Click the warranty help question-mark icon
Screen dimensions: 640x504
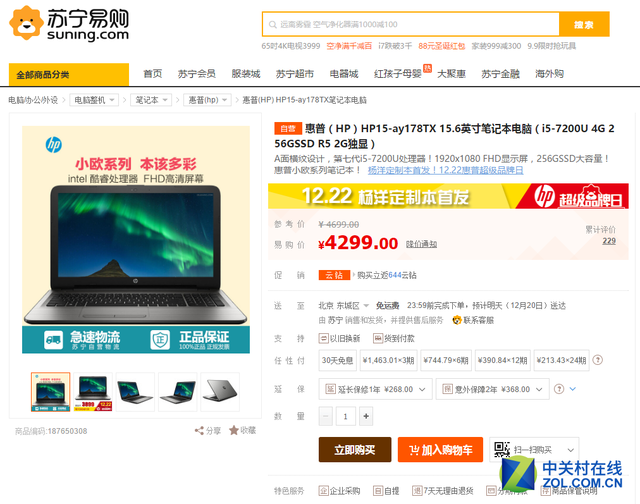559,389
